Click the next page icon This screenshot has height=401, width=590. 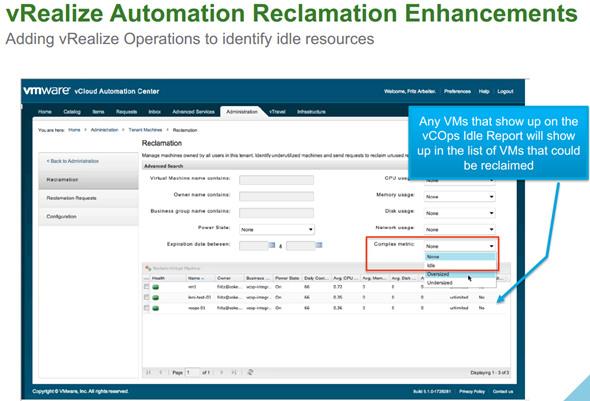click(x=222, y=372)
